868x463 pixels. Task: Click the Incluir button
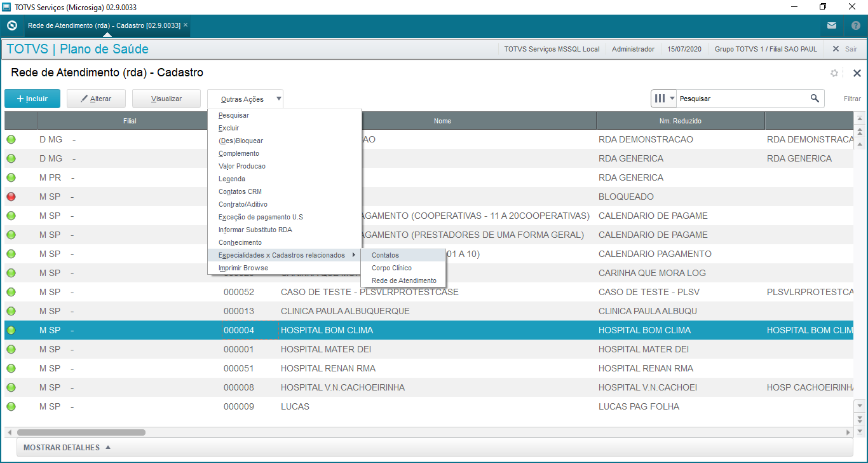pyautogui.click(x=32, y=99)
